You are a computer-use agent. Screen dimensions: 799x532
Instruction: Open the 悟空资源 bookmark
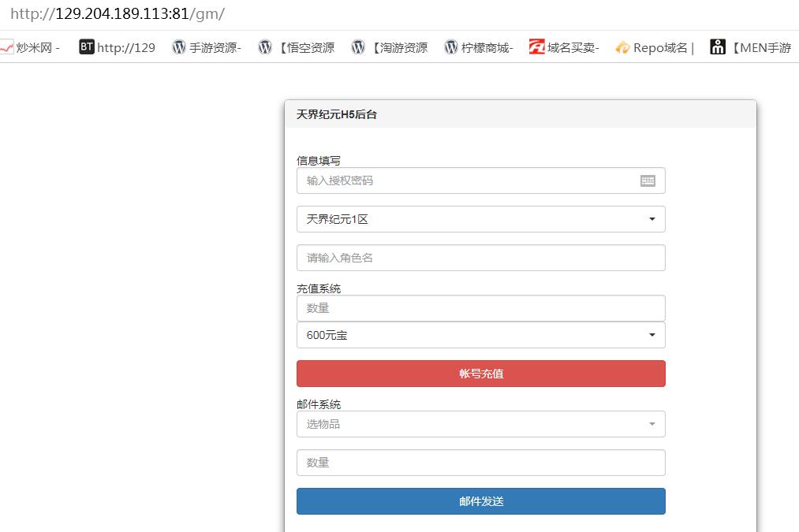[x=297, y=47]
